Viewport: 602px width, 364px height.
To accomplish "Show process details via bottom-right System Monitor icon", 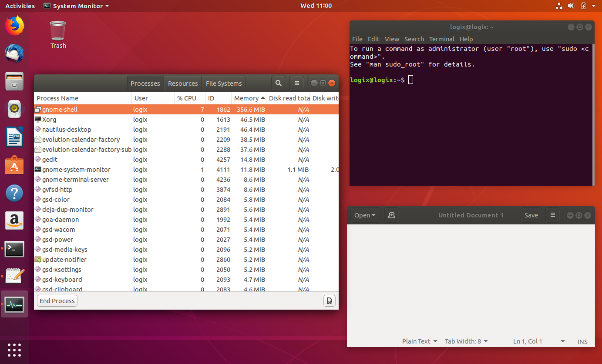I will (330, 301).
